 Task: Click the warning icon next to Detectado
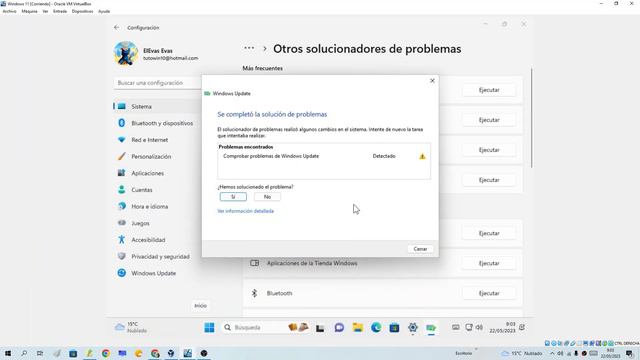click(422, 156)
